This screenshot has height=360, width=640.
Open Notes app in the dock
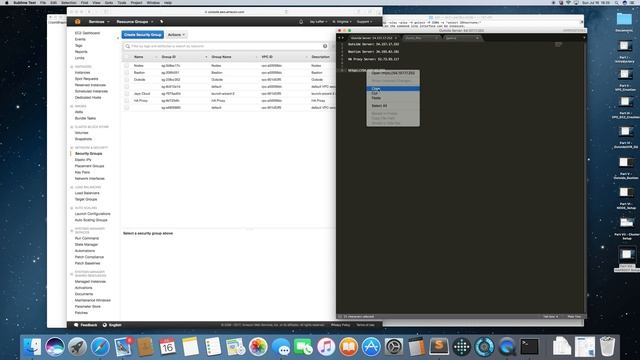(190, 347)
